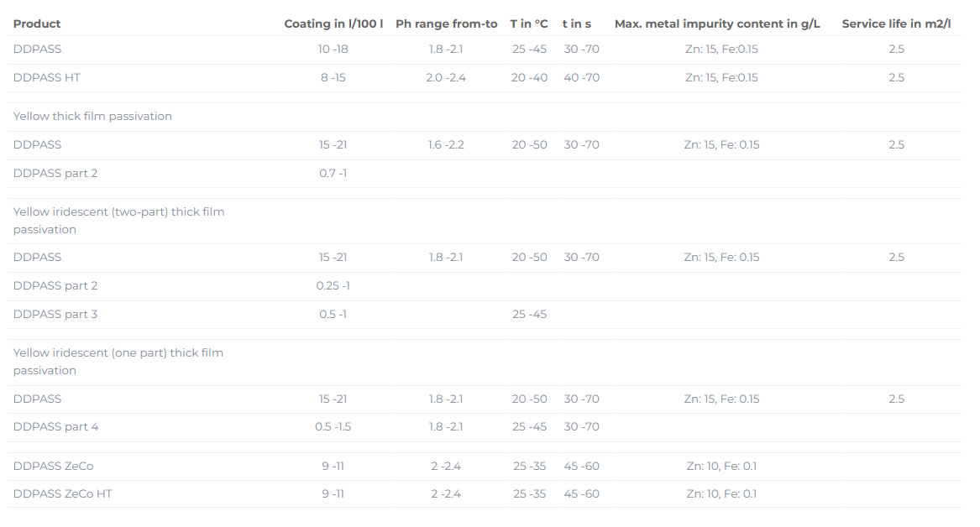980x527 pixels.
Task: Click the time value "40 -70"
Action: (x=581, y=77)
